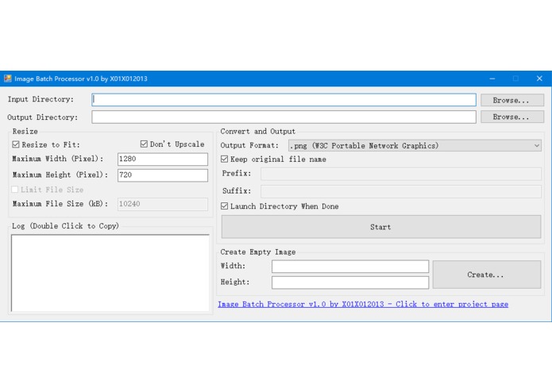The width and height of the screenshot is (552, 392).
Task: Click the 'Create Empty Image' group label
Action: (x=258, y=252)
